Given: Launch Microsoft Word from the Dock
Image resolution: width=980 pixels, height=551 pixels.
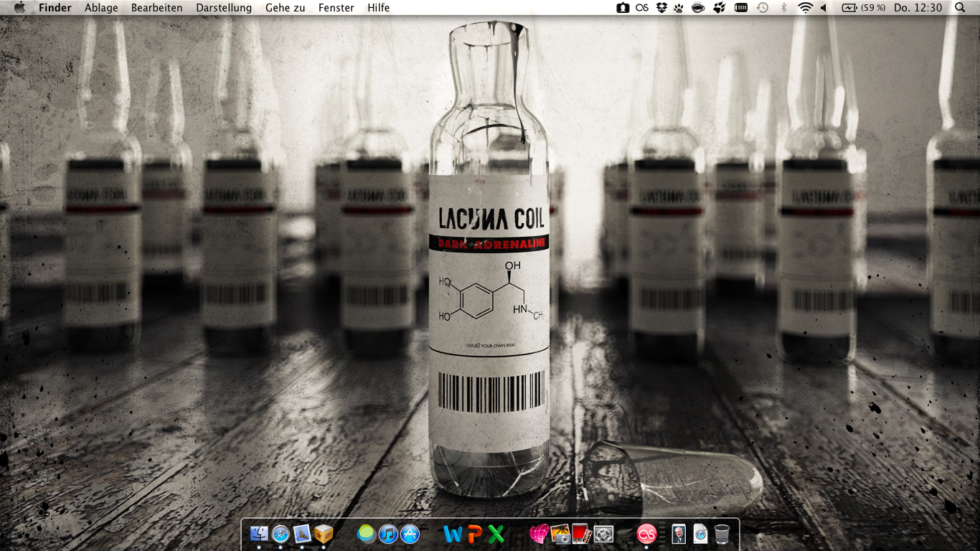Looking at the screenshot, I should 453,534.
